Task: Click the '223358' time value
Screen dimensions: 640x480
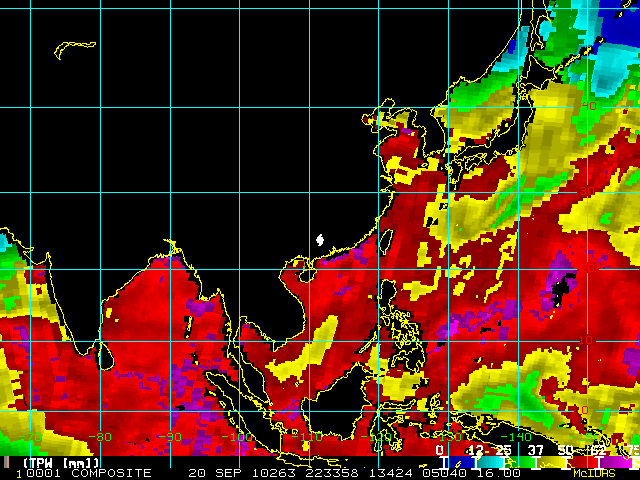Action: [x=331, y=473]
